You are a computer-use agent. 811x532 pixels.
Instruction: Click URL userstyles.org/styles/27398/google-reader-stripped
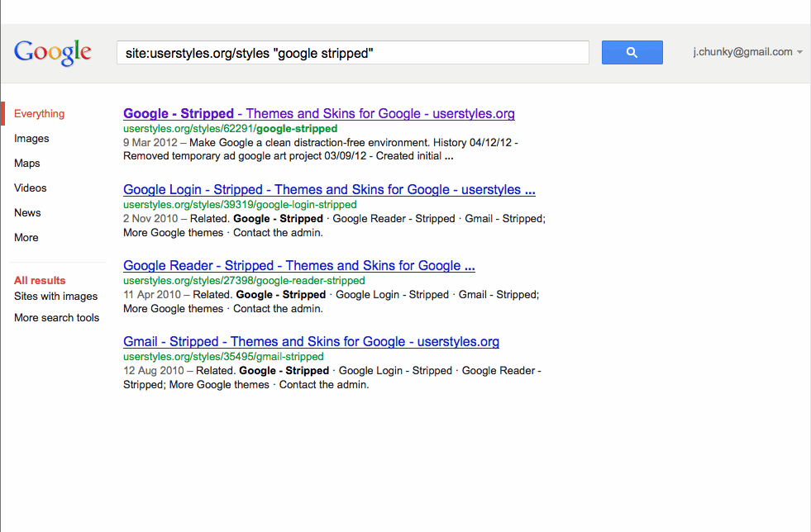tap(244, 281)
